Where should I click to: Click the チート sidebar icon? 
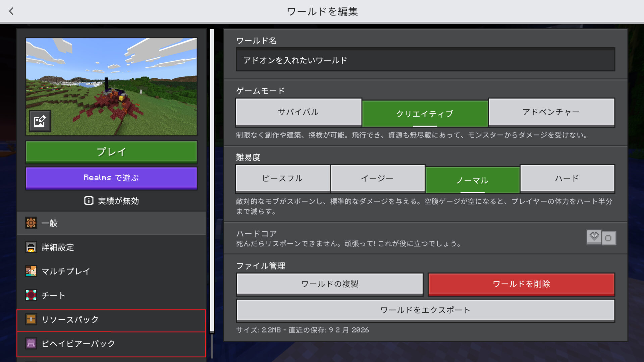pyautogui.click(x=31, y=295)
